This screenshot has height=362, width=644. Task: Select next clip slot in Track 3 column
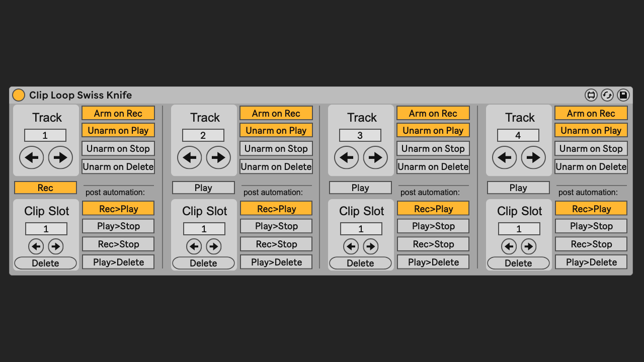click(x=371, y=246)
